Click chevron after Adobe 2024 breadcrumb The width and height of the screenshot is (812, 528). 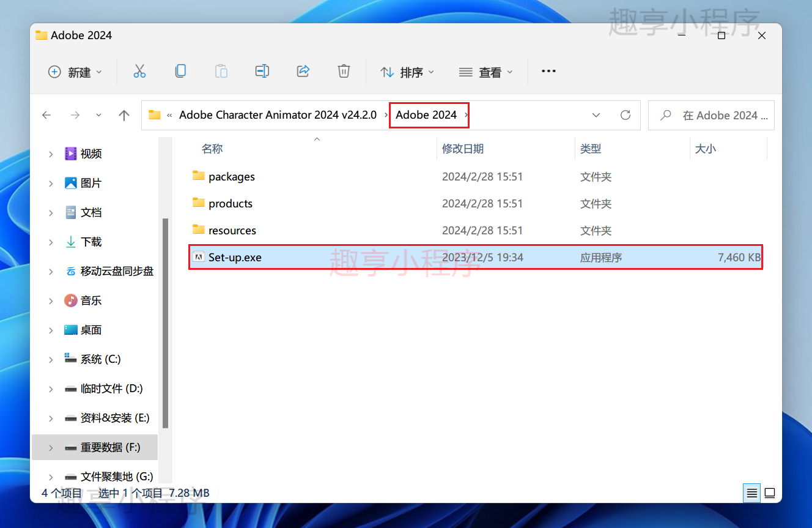point(466,115)
